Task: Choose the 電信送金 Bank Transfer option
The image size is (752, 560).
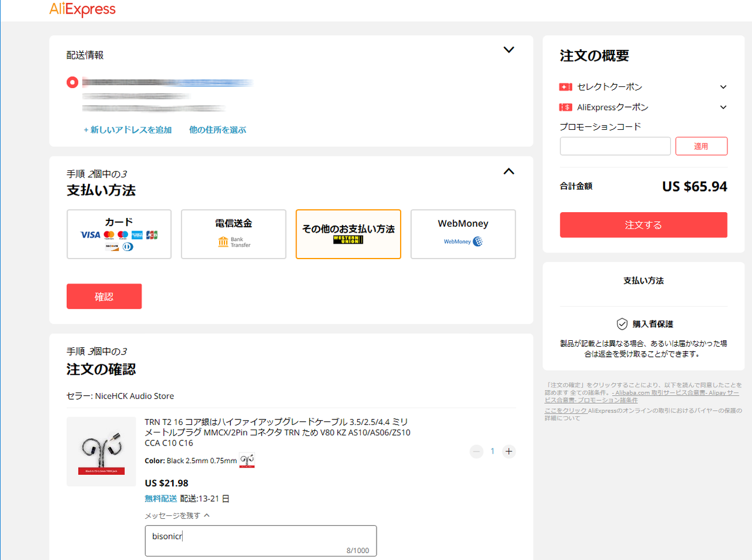Action: pos(234,234)
